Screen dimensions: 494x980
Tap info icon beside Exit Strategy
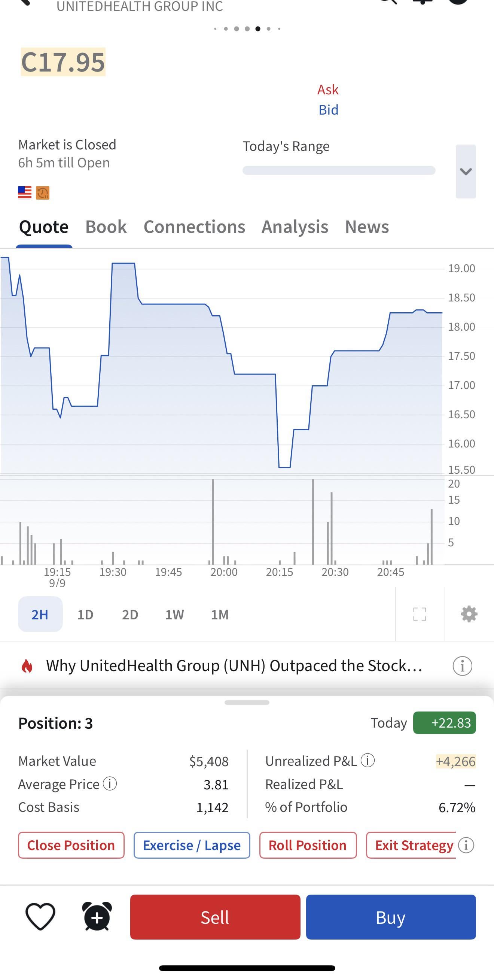tap(466, 845)
